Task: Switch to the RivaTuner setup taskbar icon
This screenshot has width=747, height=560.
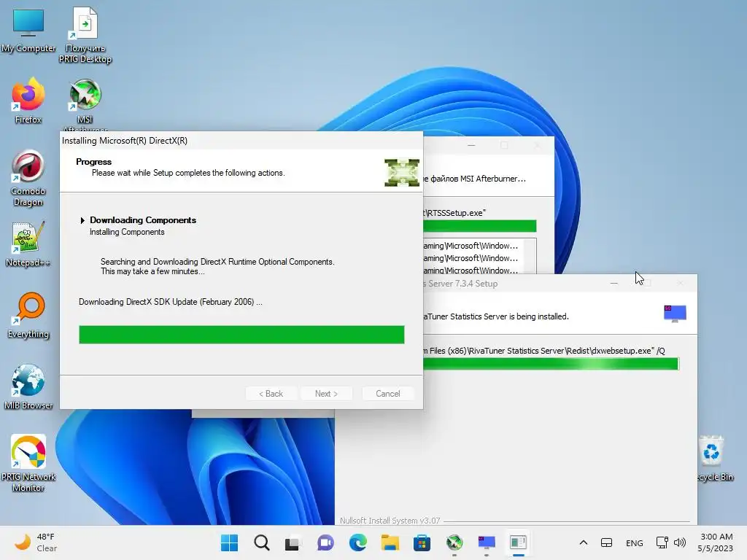Action: click(x=487, y=542)
